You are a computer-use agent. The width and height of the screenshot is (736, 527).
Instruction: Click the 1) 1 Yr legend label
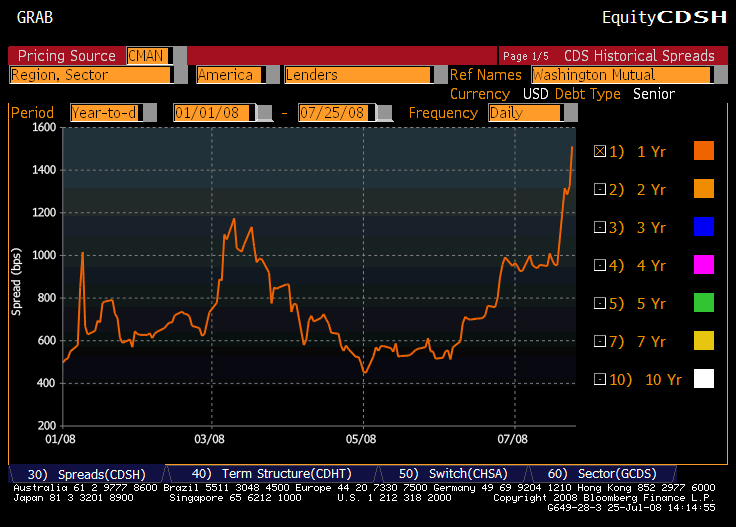point(637,152)
